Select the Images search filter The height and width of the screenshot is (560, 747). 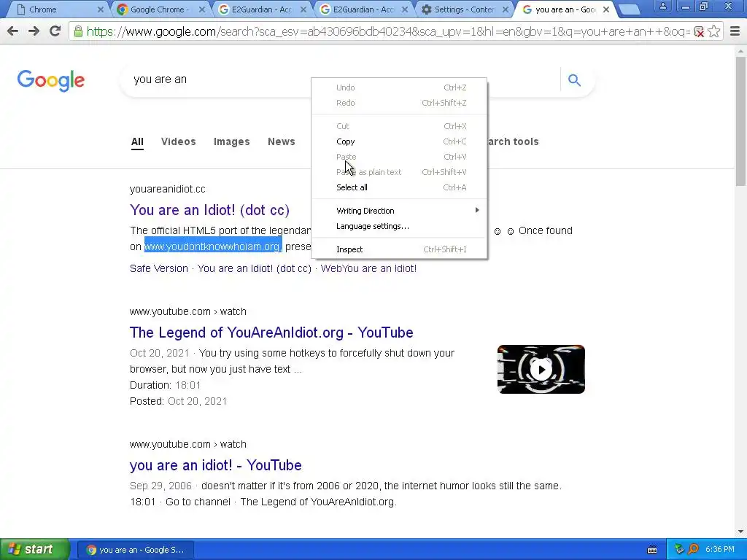[231, 142]
